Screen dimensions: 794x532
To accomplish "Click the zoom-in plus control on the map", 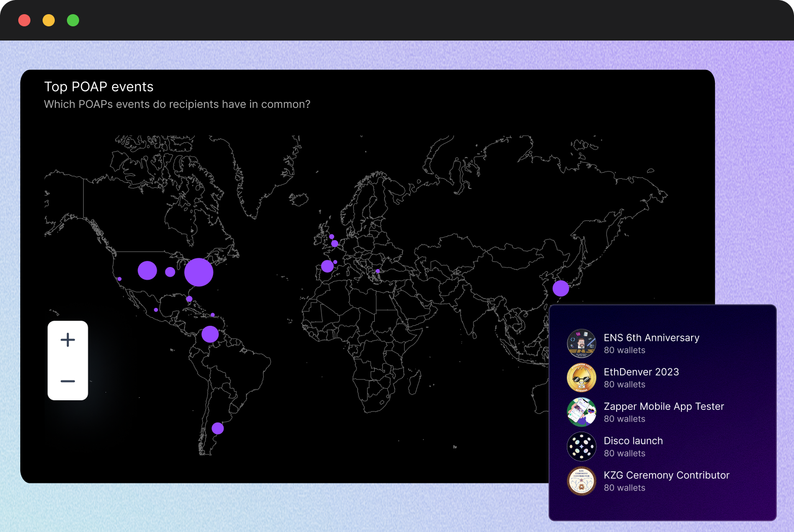I will point(67,340).
